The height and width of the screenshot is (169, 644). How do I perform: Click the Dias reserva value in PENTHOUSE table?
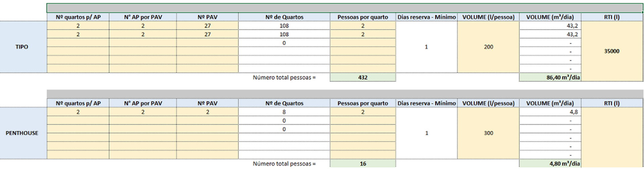click(426, 133)
